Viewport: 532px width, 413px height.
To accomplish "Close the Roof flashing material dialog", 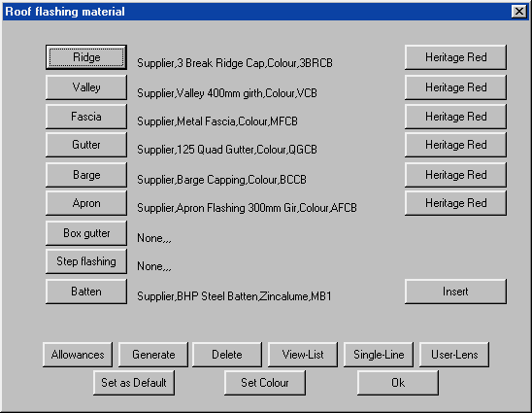I will (x=519, y=12).
